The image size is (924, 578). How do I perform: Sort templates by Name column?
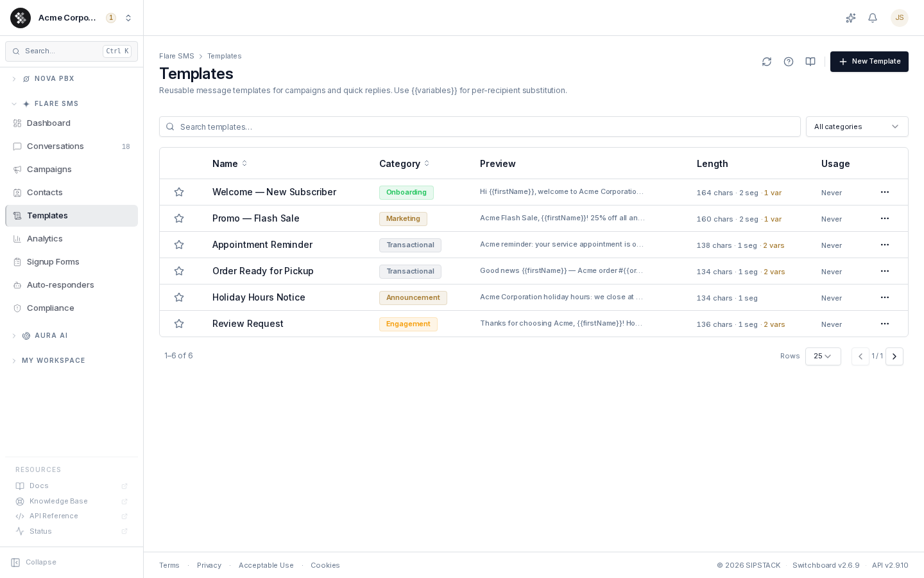(230, 164)
